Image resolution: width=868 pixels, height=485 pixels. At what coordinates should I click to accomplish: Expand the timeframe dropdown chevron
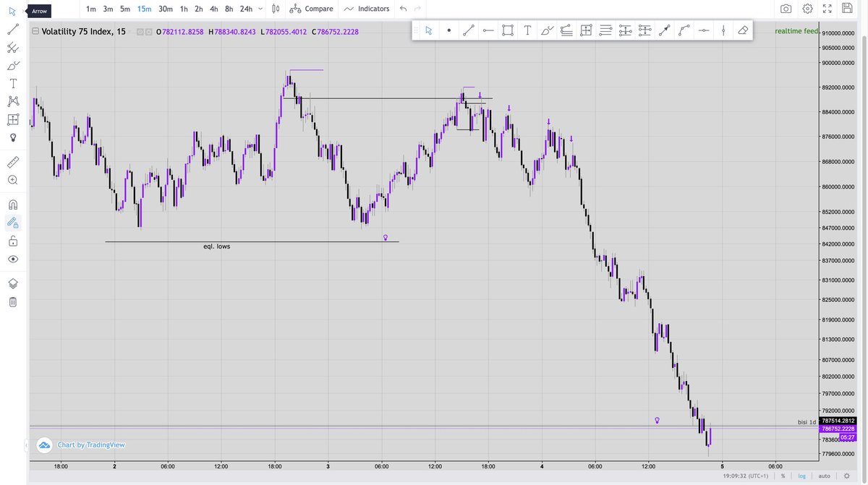pos(260,9)
